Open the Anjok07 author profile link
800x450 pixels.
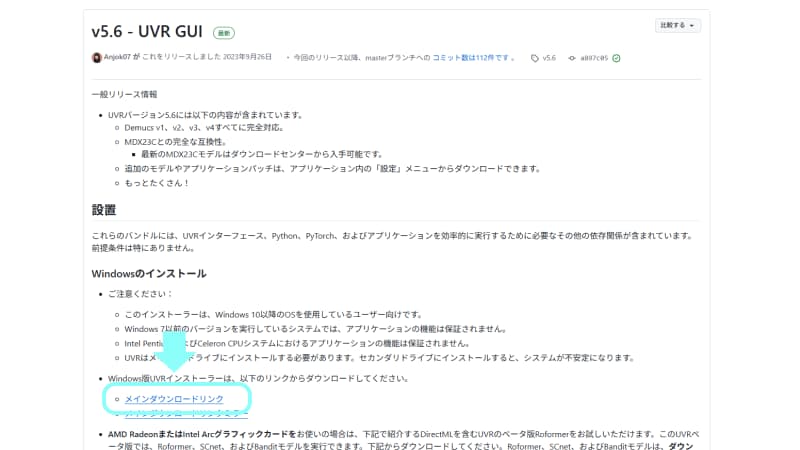(x=117, y=57)
